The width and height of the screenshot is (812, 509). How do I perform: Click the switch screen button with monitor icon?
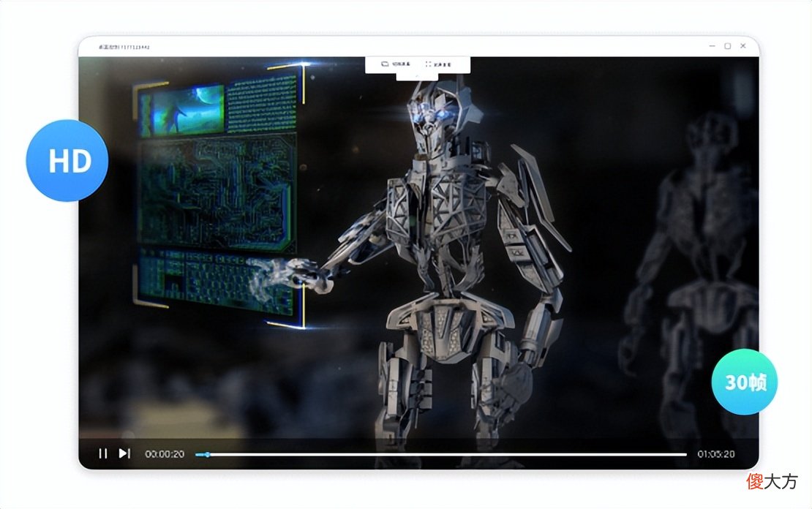[396, 64]
